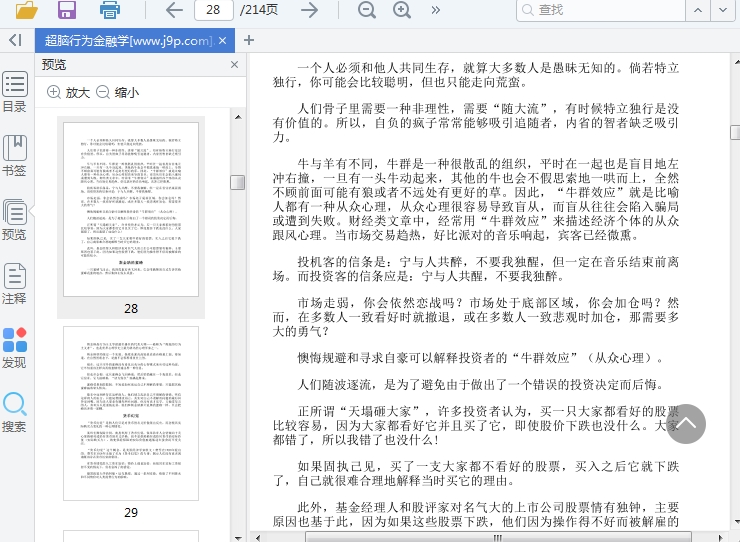The image size is (740, 542).
Task: Close the 预览 preview panel
Action: (235, 65)
